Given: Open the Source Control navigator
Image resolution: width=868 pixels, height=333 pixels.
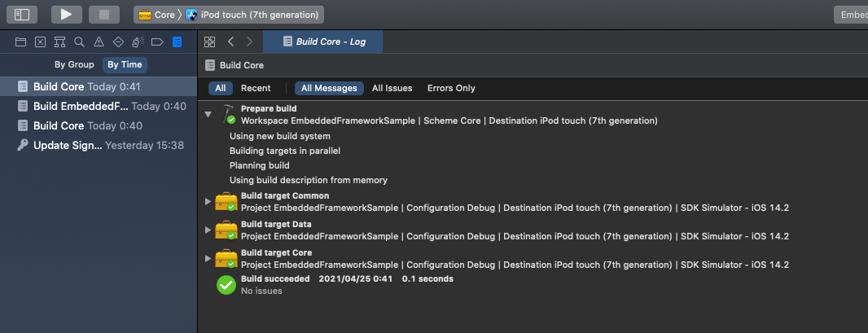Looking at the screenshot, I should pos(40,42).
